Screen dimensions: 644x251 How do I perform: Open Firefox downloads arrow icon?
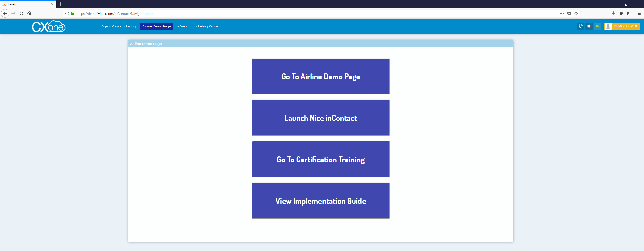coord(613,14)
